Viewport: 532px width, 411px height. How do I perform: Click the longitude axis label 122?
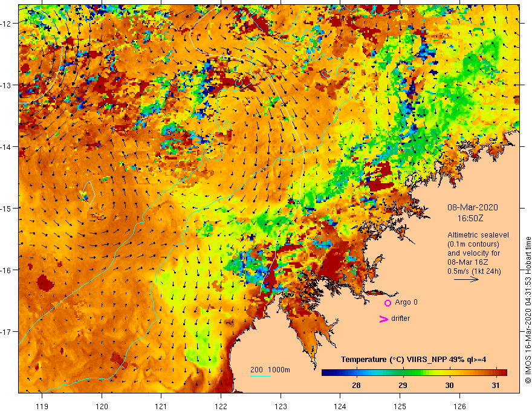pyautogui.click(x=221, y=406)
